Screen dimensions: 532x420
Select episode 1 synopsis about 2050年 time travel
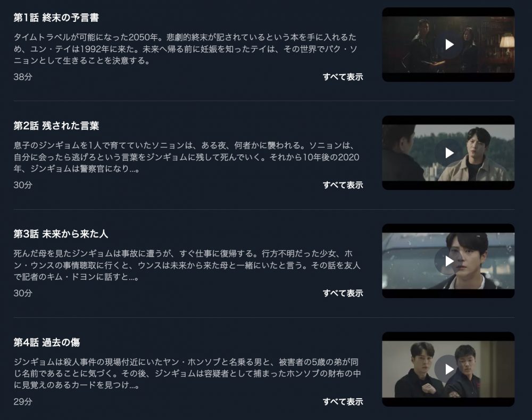click(x=186, y=49)
